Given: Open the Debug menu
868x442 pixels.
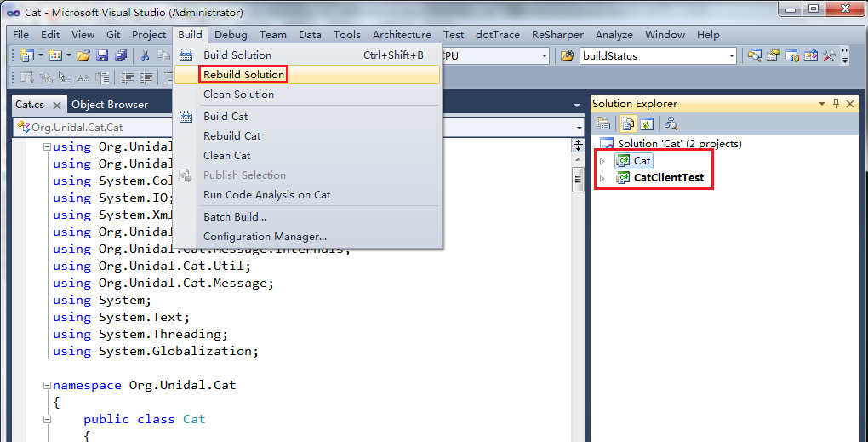Looking at the screenshot, I should click(231, 34).
